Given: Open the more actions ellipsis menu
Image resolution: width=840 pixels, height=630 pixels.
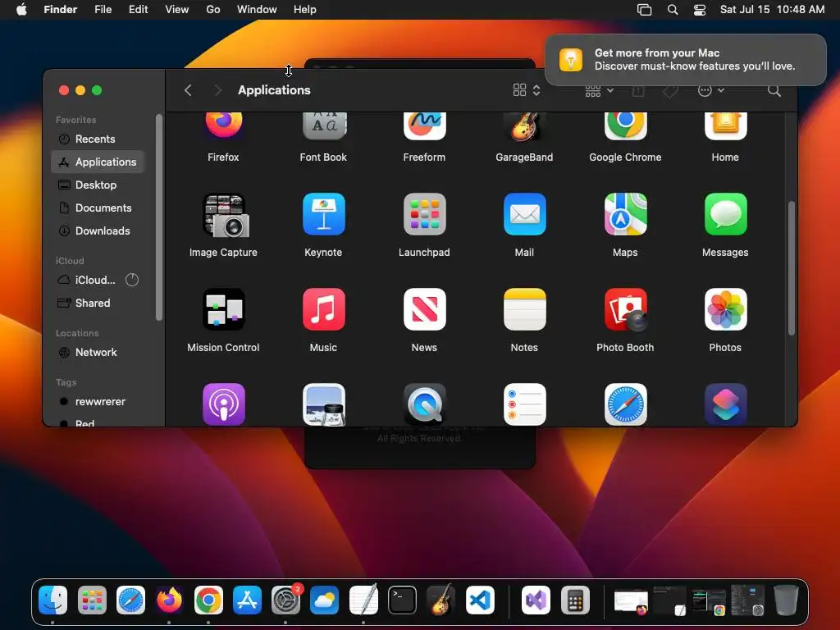Looking at the screenshot, I should point(711,90).
